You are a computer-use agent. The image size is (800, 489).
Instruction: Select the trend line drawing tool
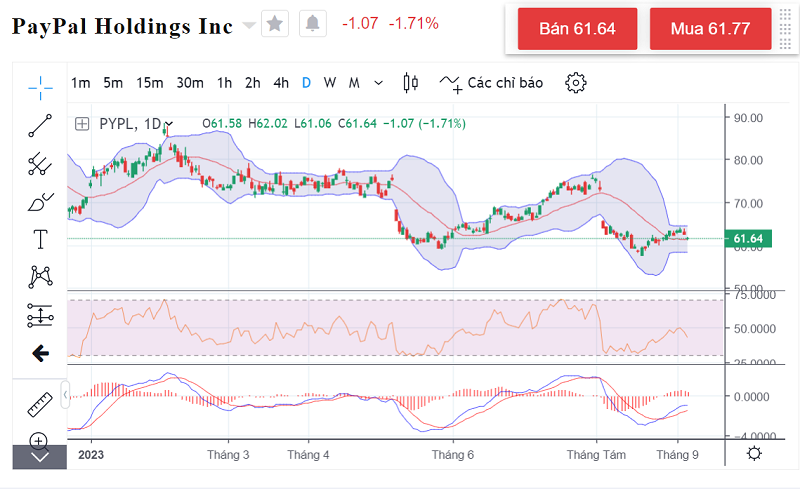[40, 125]
